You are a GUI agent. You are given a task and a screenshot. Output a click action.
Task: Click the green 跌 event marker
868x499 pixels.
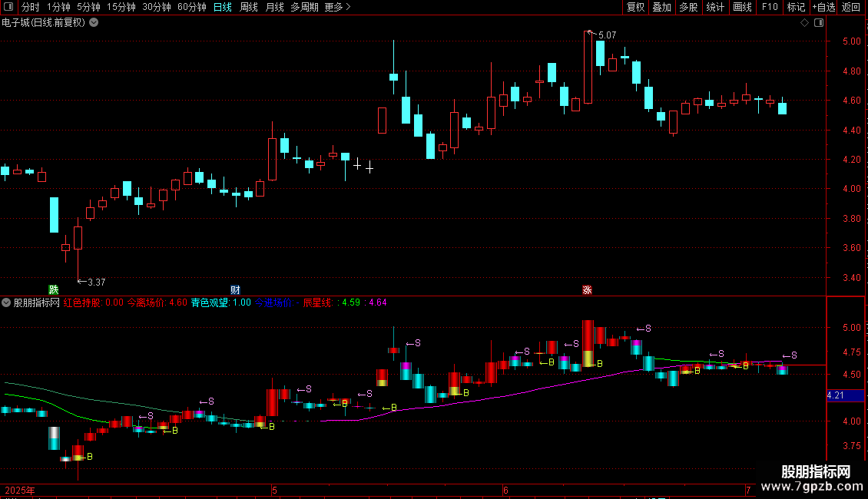[54, 290]
